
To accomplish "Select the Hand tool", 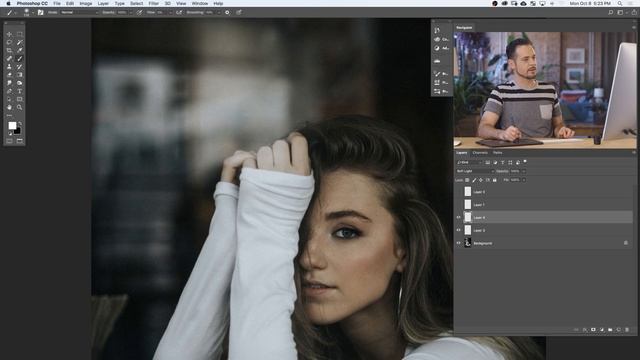I will [9, 107].
